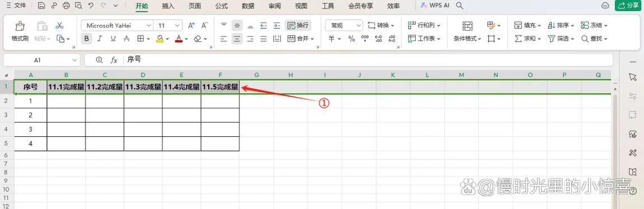Switch to the Insert (插入) tab

pyautogui.click(x=168, y=6)
